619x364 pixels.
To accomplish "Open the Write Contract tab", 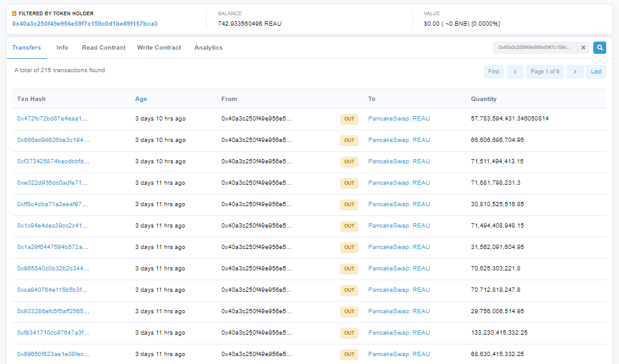I will [x=159, y=48].
